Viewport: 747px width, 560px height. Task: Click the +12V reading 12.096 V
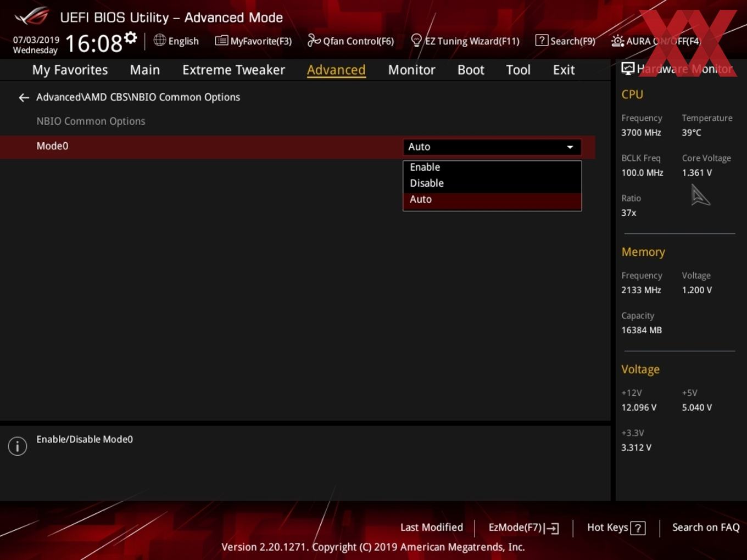pyautogui.click(x=639, y=407)
